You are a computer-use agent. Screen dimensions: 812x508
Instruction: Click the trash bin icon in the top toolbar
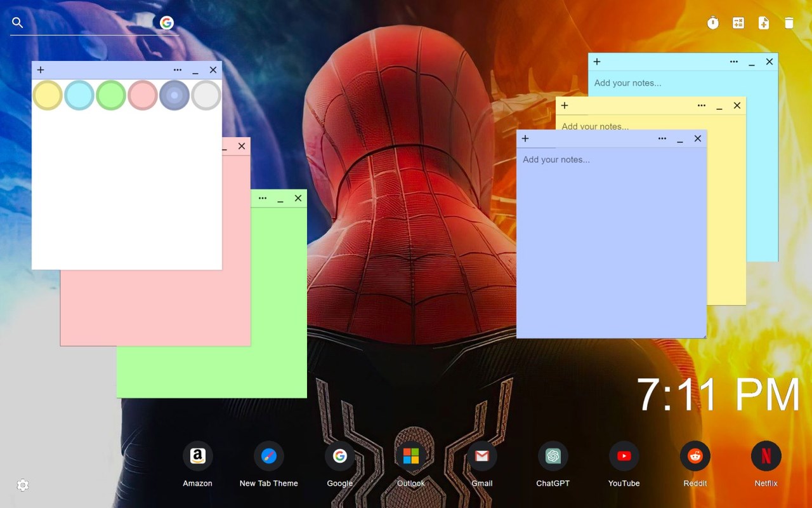(x=789, y=23)
